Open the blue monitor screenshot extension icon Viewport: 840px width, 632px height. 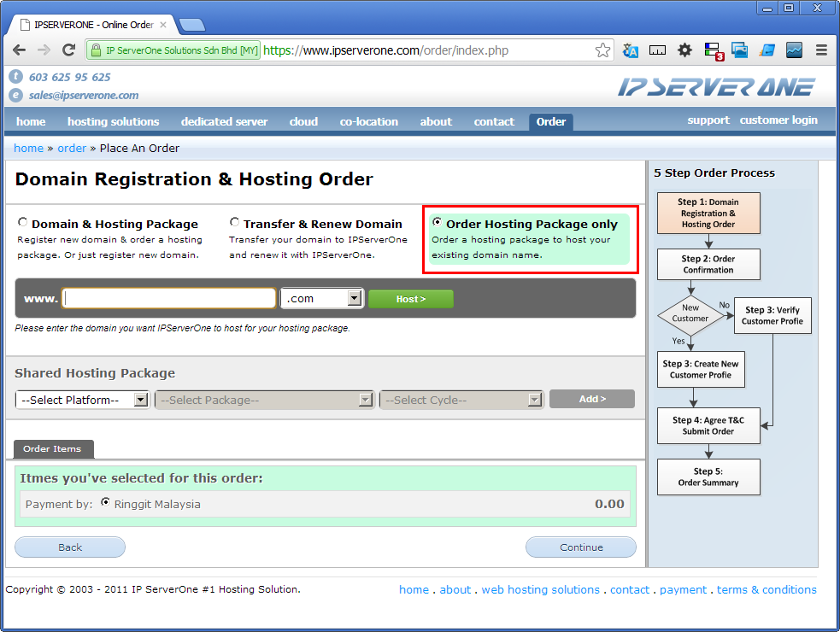[x=740, y=50]
